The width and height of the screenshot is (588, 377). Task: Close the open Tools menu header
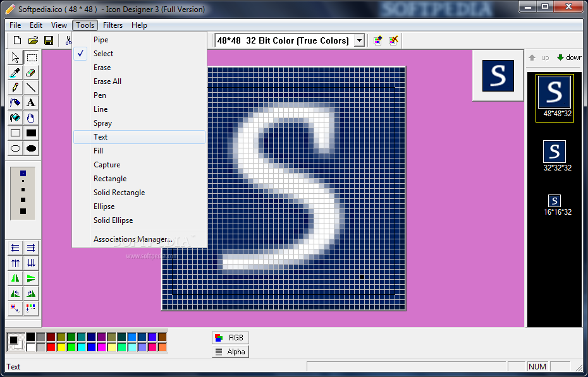click(x=85, y=25)
